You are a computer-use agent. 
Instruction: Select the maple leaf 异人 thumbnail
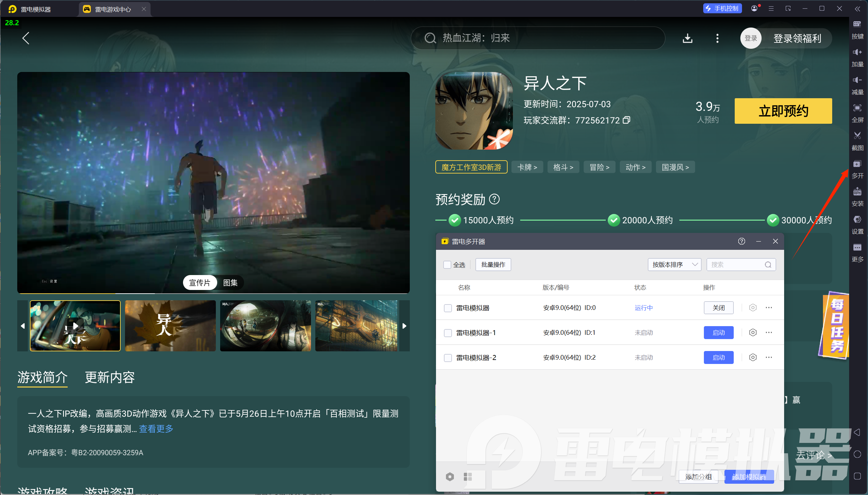[170, 325]
